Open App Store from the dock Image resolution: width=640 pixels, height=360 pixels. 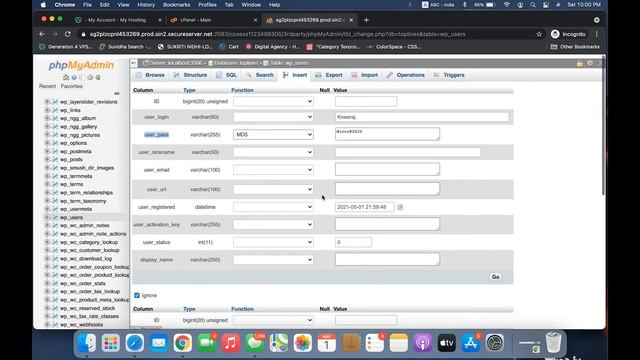471,343
